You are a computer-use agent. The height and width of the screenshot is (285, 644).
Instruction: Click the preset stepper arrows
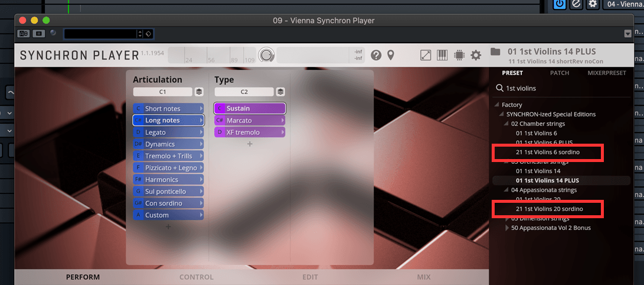(x=140, y=34)
